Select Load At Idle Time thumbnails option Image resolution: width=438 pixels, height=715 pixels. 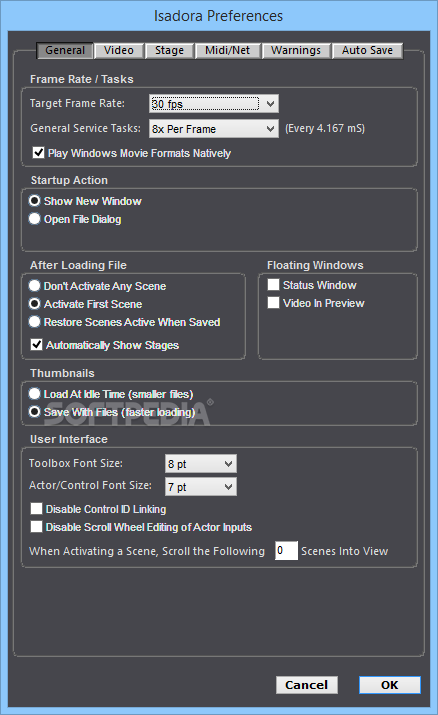34,394
